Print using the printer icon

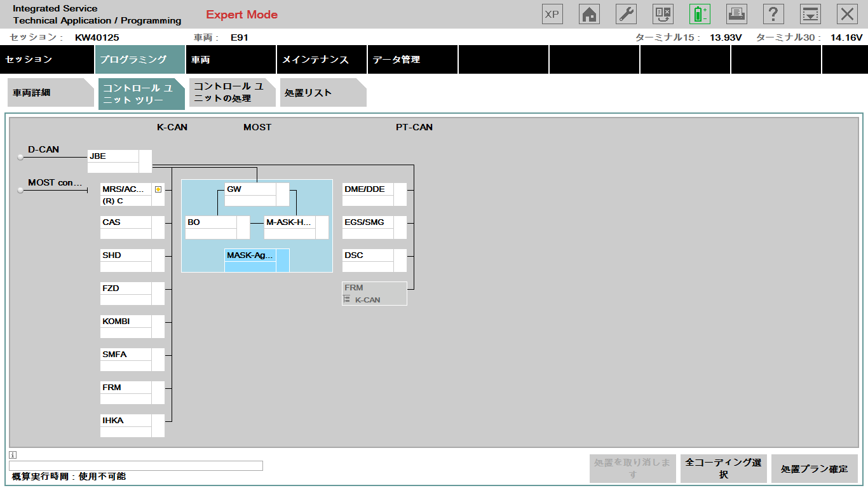click(736, 14)
